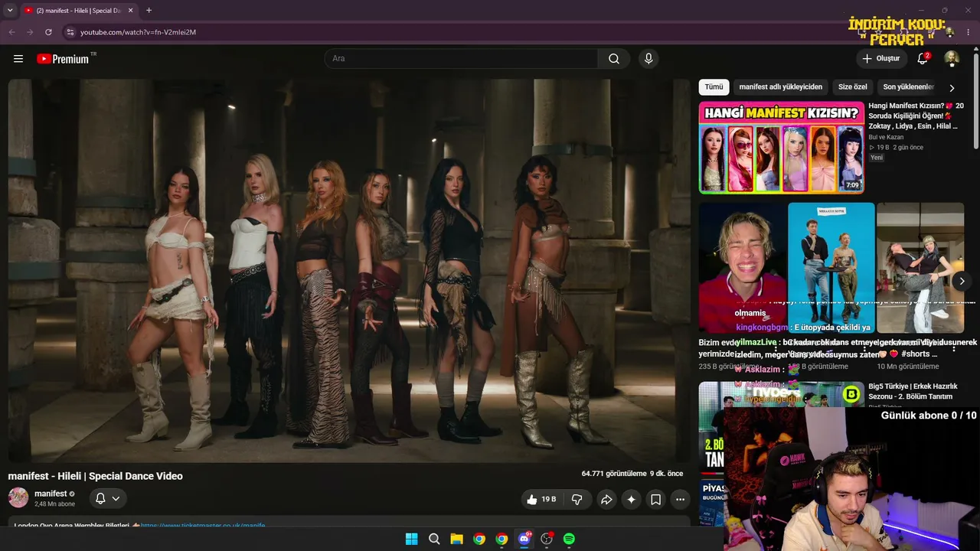Viewport: 980px width, 551px height.
Task: Open Hangi Manifest Kızısın video title
Action: click(x=914, y=116)
